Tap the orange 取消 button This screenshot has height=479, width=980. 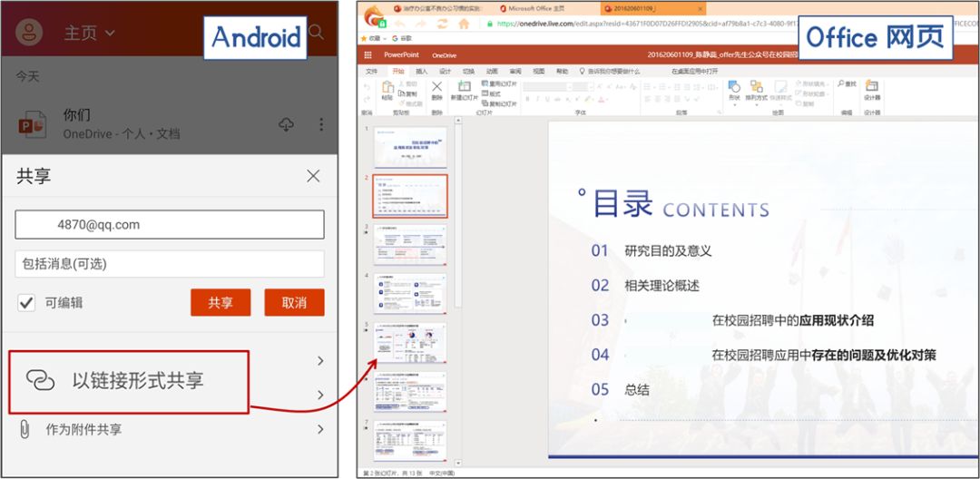click(x=294, y=303)
